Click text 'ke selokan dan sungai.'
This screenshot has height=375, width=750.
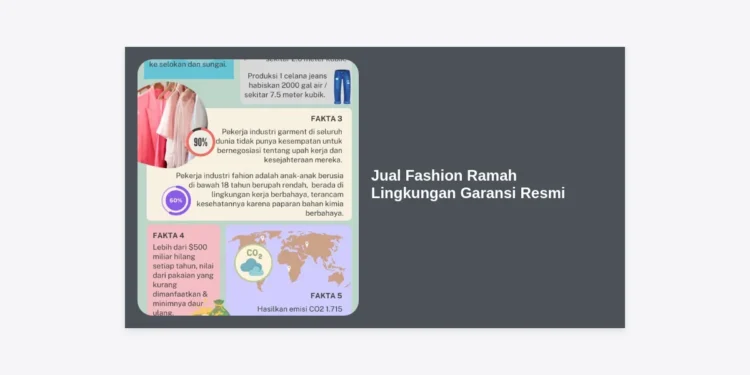188,64
